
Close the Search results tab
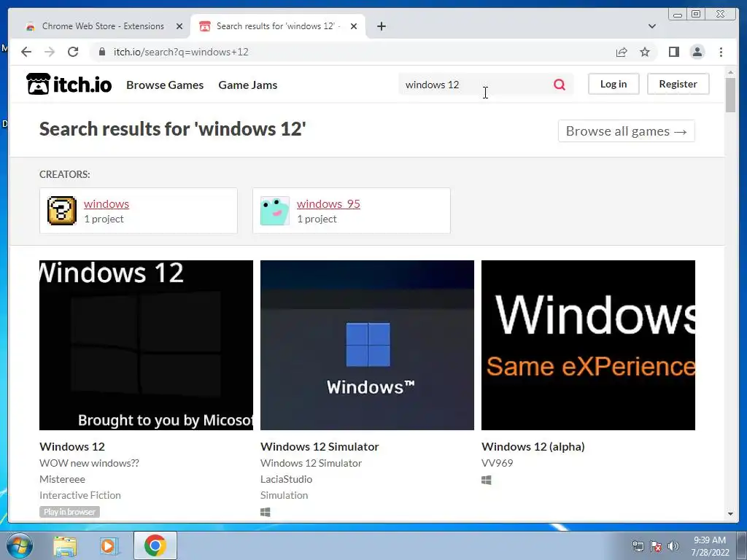coord(354,26)
